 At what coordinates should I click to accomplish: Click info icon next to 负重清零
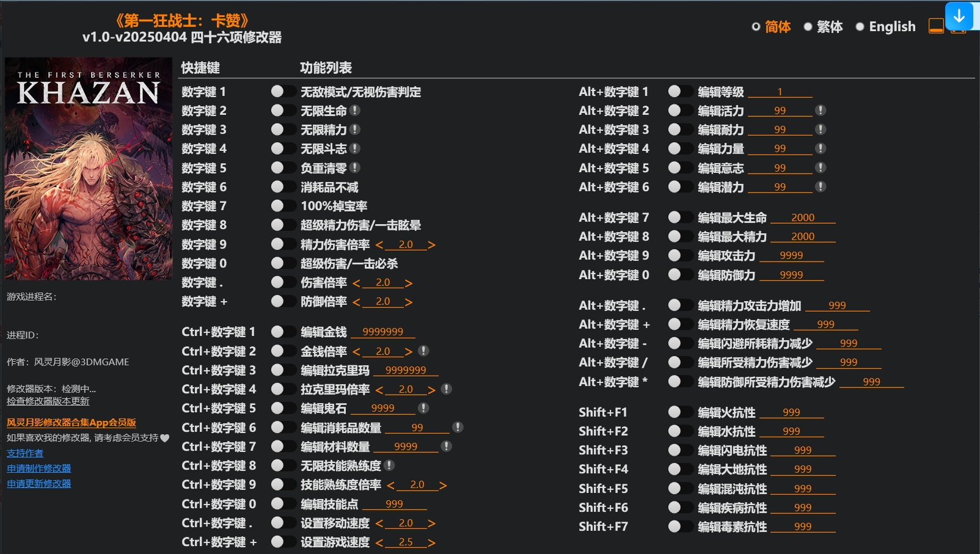point(355,167)
